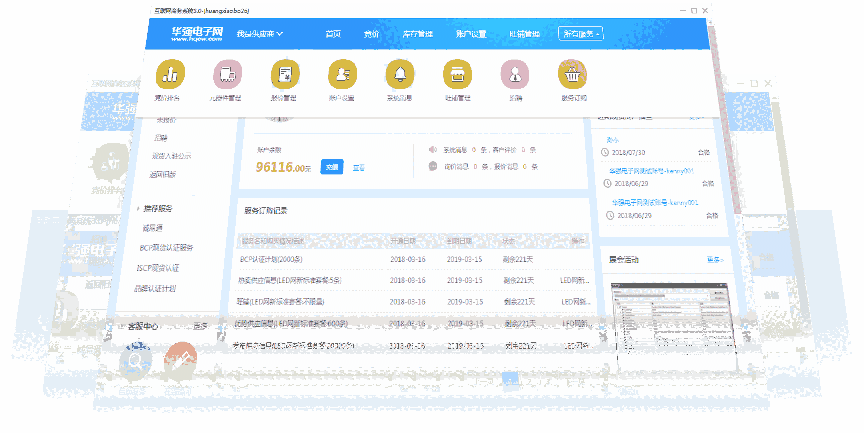Open the pink truck icon module
Image resolution: width=864 pixels, height=433 pixels.
pos(228,74)
